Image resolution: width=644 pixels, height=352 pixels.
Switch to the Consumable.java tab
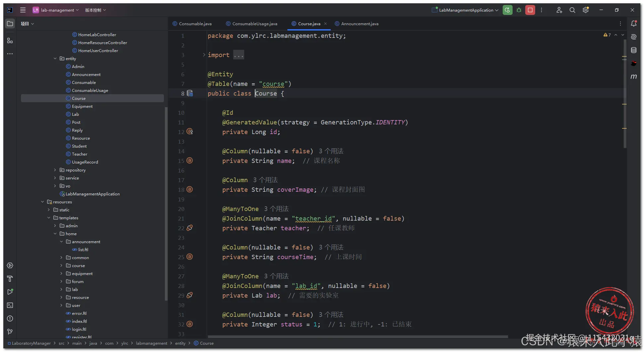pos(192,24)
